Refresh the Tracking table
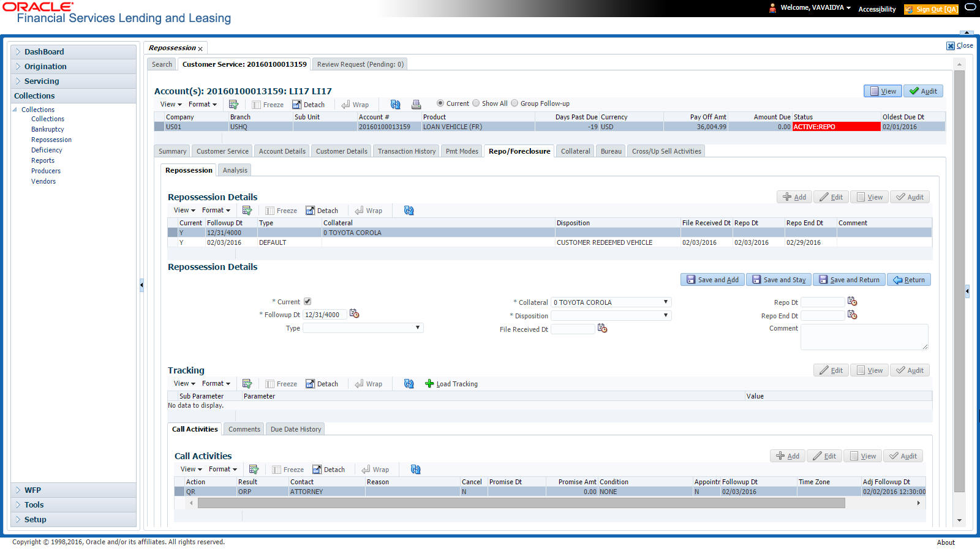Screen dimensions: 980x551 pyautogui.click(x=409, y=384)
